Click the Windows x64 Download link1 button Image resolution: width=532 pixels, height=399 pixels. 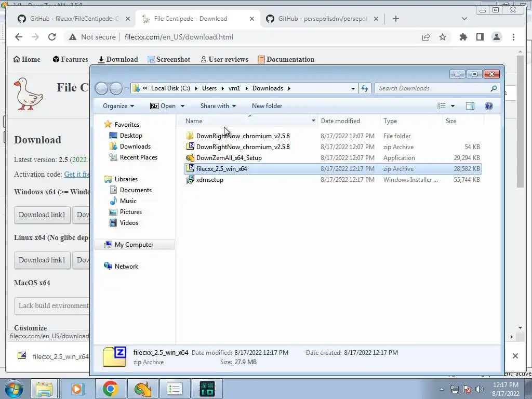point(42,215)
